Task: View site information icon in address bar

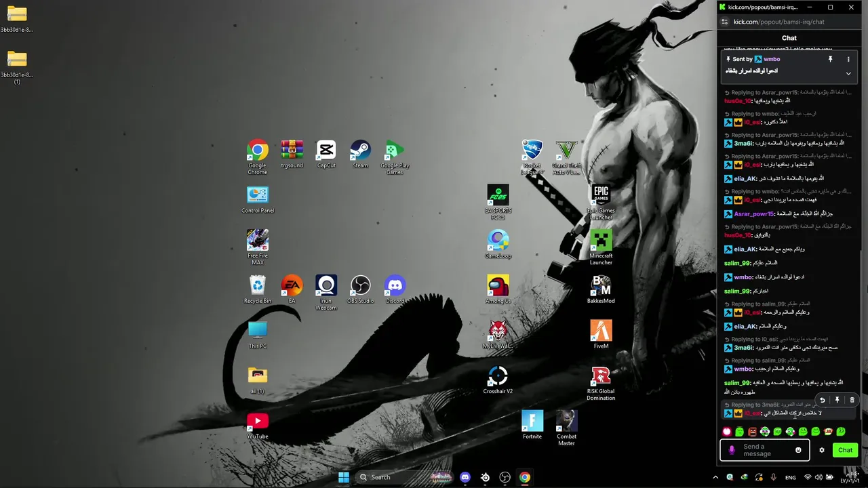Action: click(x=724, y=22)
